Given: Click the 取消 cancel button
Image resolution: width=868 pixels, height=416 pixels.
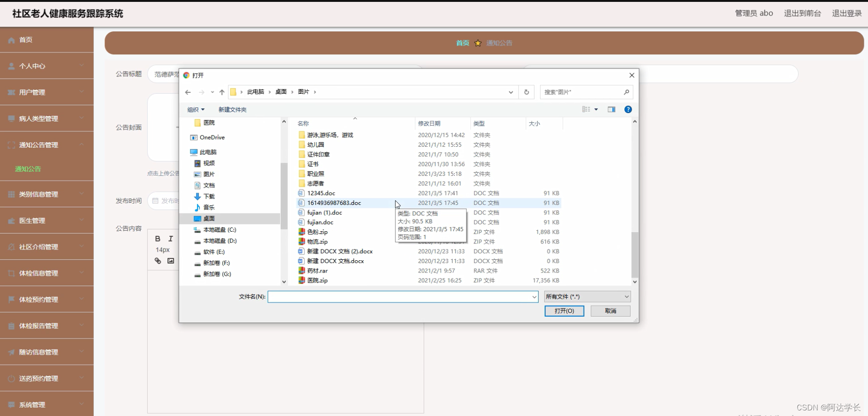Looking at the screenshot, I should (x=610, y=311).
